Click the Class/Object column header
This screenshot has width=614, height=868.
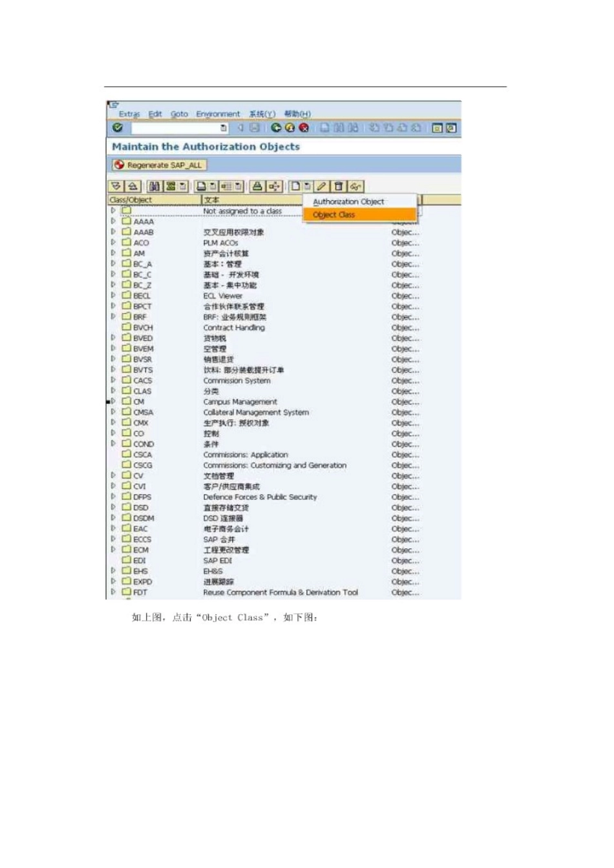pyautogui.click(x=154, y=200)
